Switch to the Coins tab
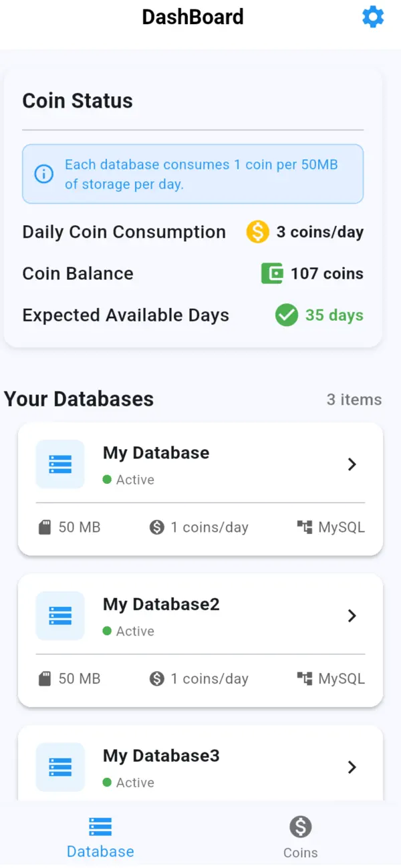Screen dimensions: 401x868 click(300, 836)
